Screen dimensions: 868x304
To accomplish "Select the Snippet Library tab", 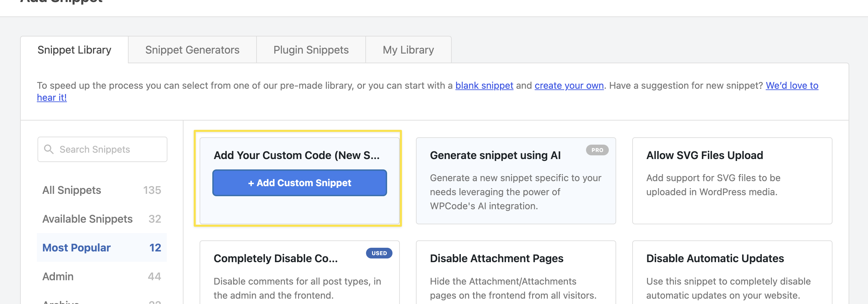I will [74, 50].
